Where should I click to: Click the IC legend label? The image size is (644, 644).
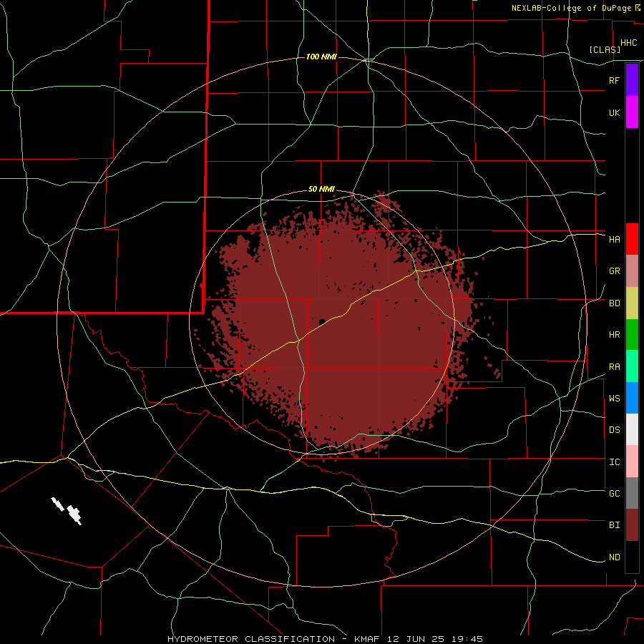614,462
